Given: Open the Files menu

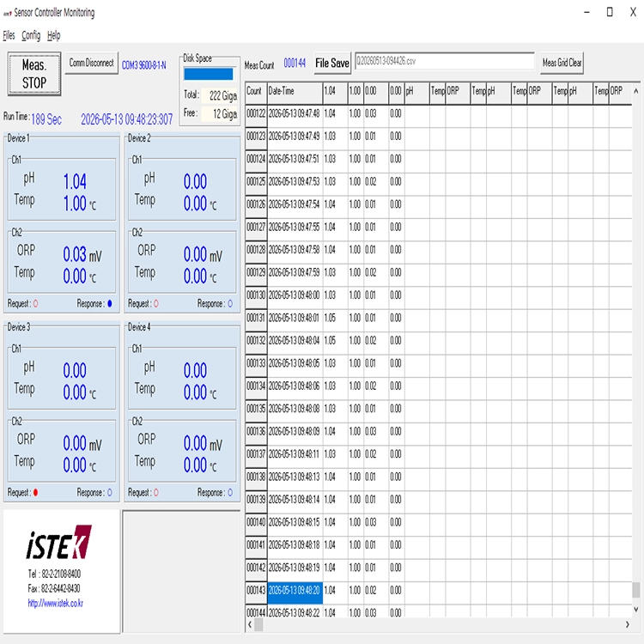Looking at the screenshot, I should [9, 35].
